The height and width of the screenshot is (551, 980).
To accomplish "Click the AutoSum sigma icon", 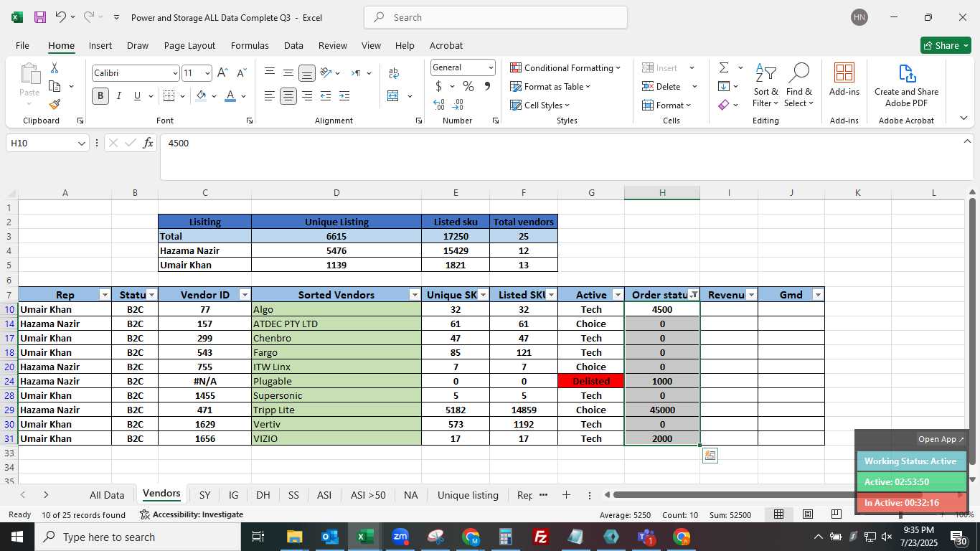I will (724, 67).
